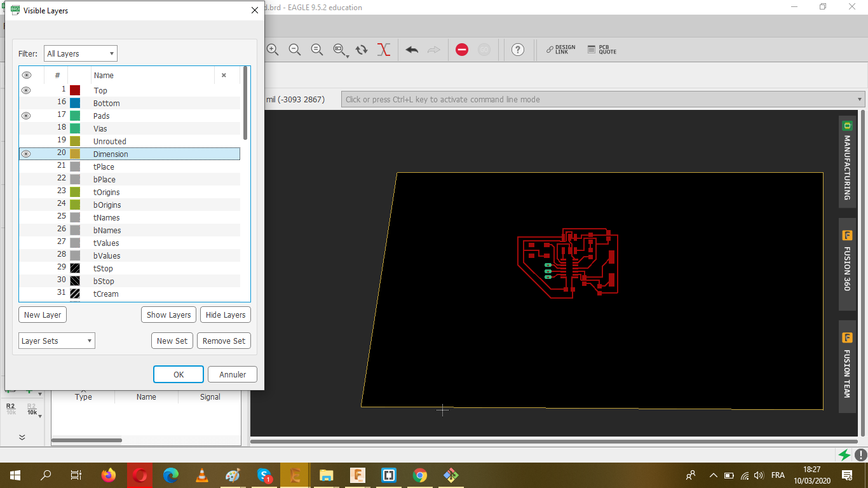Hide the Top layer via its eye icon

26,90
